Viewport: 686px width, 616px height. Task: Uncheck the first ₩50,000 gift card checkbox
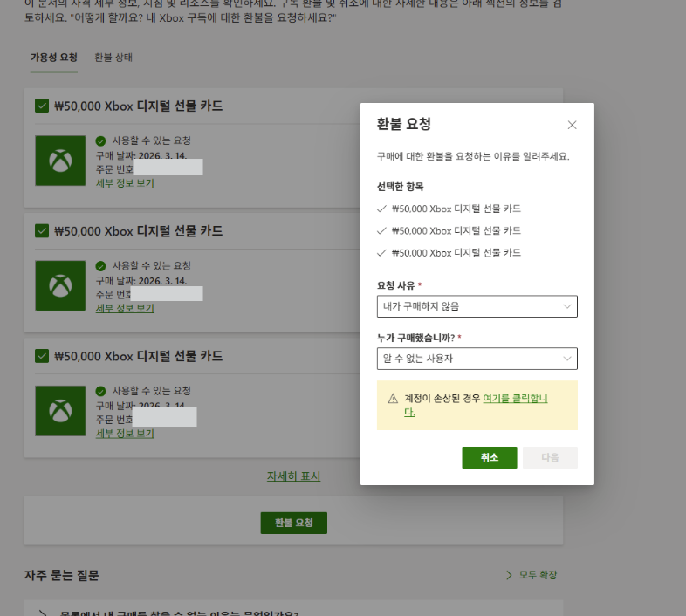click(x=42, y=106)
